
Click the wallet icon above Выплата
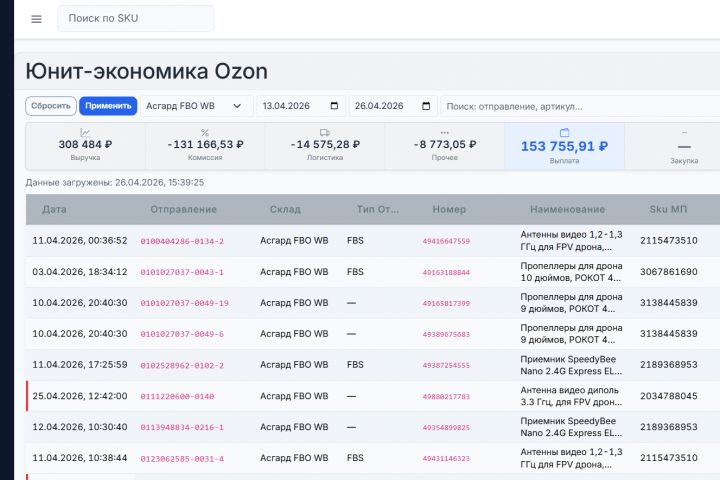[x=564, y=132]
